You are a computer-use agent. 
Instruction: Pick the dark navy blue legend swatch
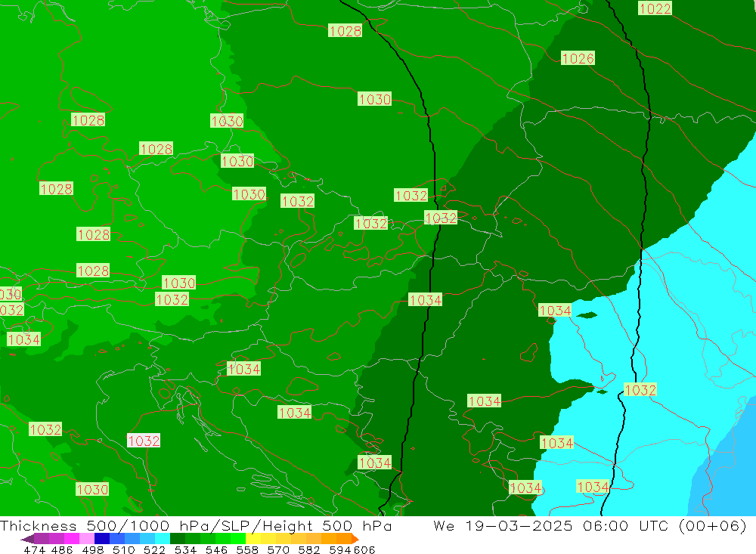102,539
